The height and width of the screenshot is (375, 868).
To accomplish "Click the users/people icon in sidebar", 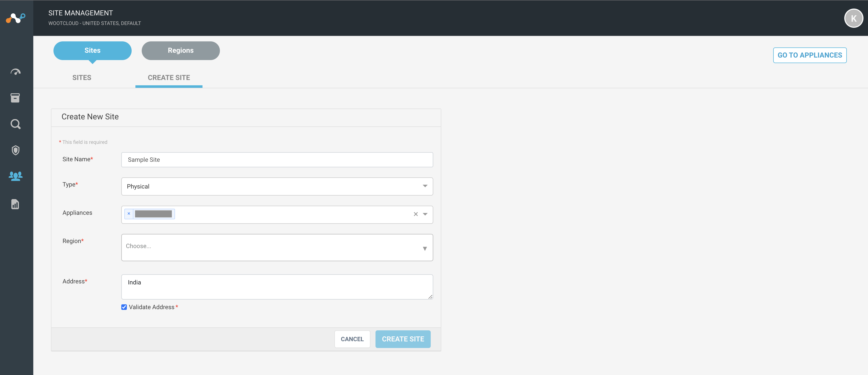I will coord(15,176).
